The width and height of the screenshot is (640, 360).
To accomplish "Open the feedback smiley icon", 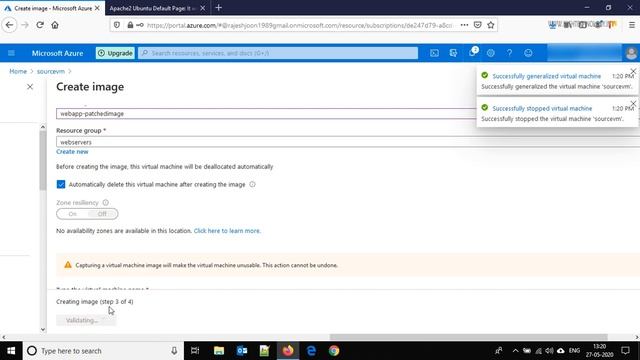I will click(x=528, y=53).
